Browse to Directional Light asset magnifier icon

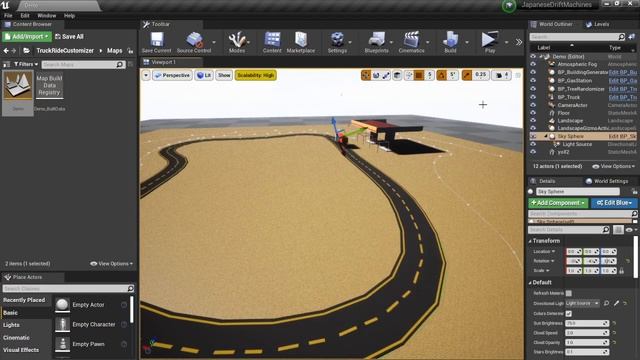[x=607, y=303]
